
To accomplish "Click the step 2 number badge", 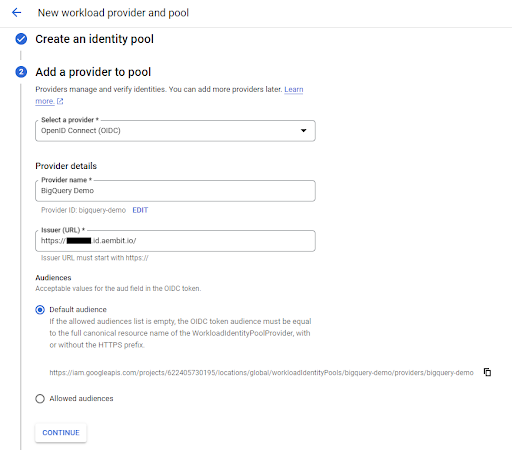I will point(21,72).
